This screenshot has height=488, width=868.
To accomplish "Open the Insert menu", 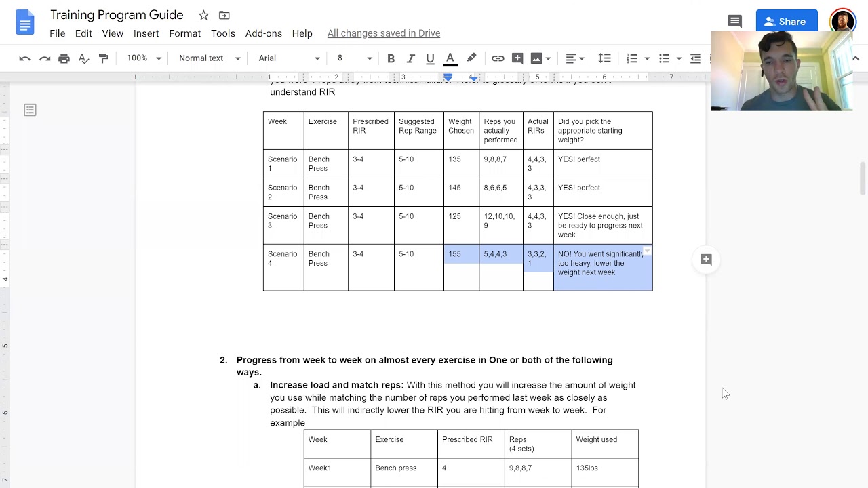I will (x=146, y=33).
